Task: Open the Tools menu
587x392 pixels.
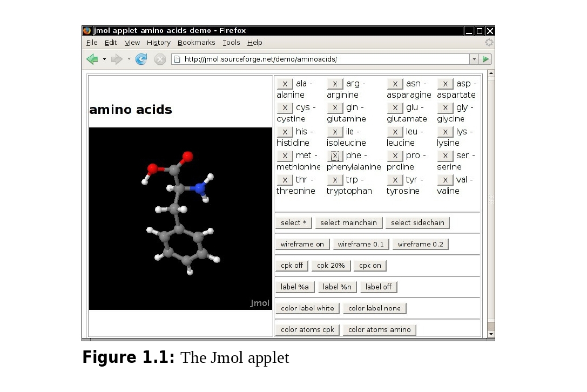Action: point(231,43)
